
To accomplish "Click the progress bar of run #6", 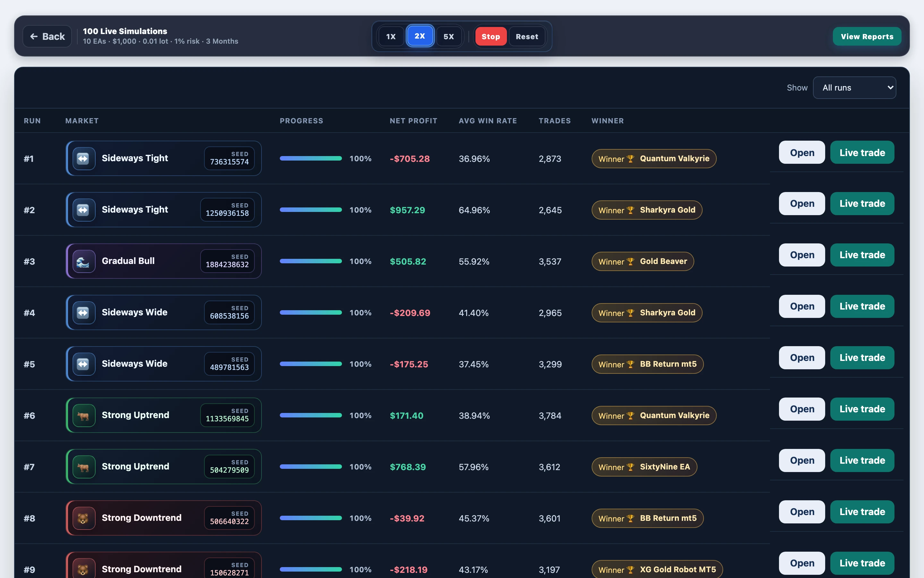I will (x=311, y=415).
